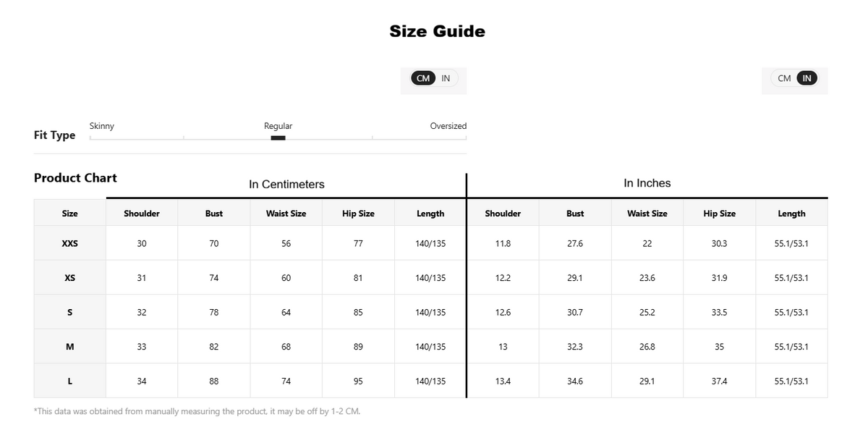Switch left unit toggle to IN
Image resolution: width=868 pixels, height=438 pixels.
[x=446, y=78]
